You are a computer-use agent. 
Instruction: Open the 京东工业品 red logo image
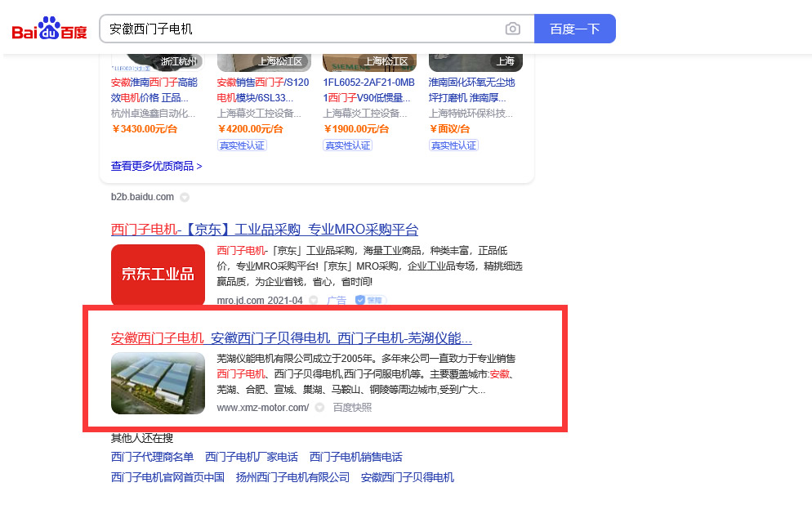(x=158, y=274)
